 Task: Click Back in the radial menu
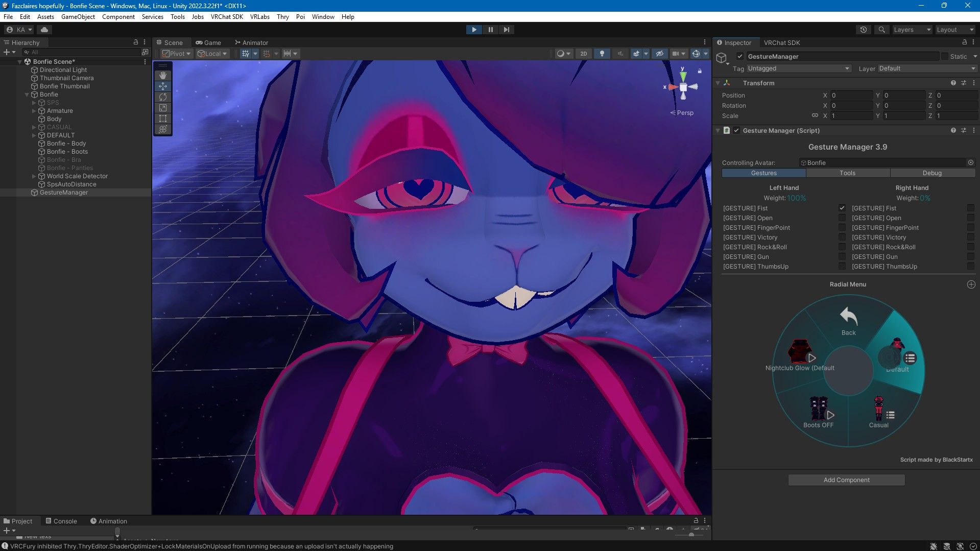click(848, 321)
